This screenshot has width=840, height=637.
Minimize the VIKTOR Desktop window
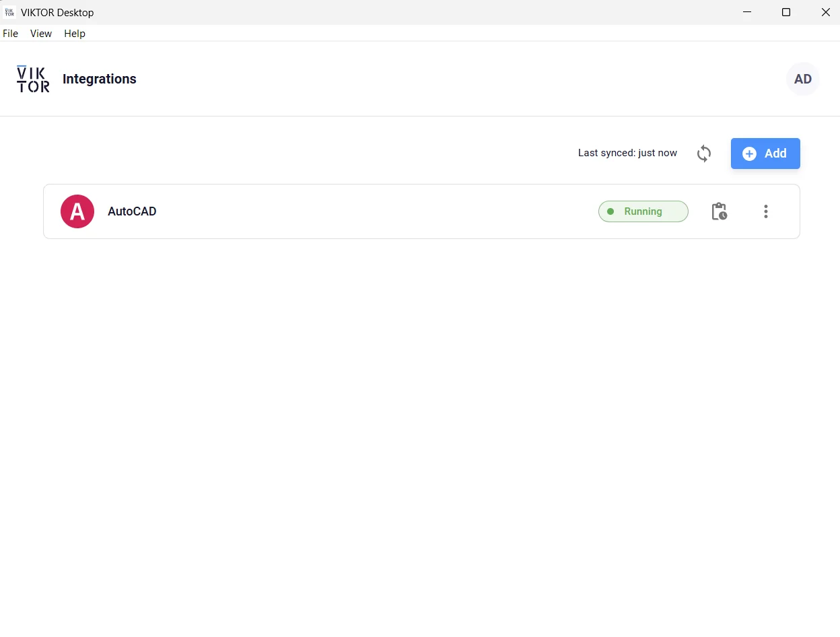tap(747, 12)
